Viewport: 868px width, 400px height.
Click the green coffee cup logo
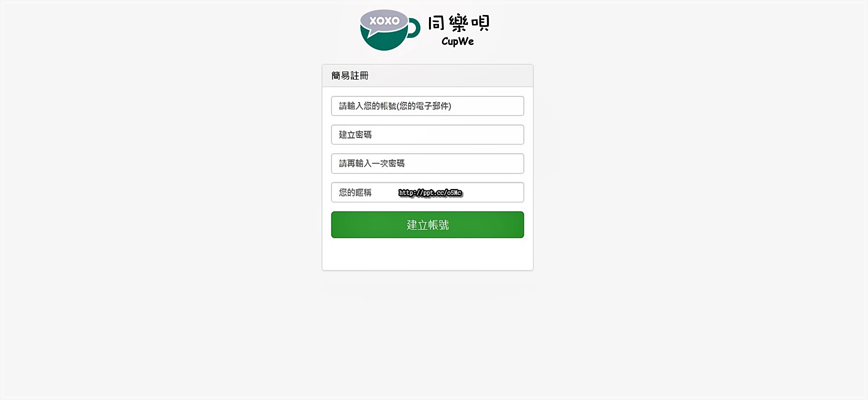coord(390,30)
